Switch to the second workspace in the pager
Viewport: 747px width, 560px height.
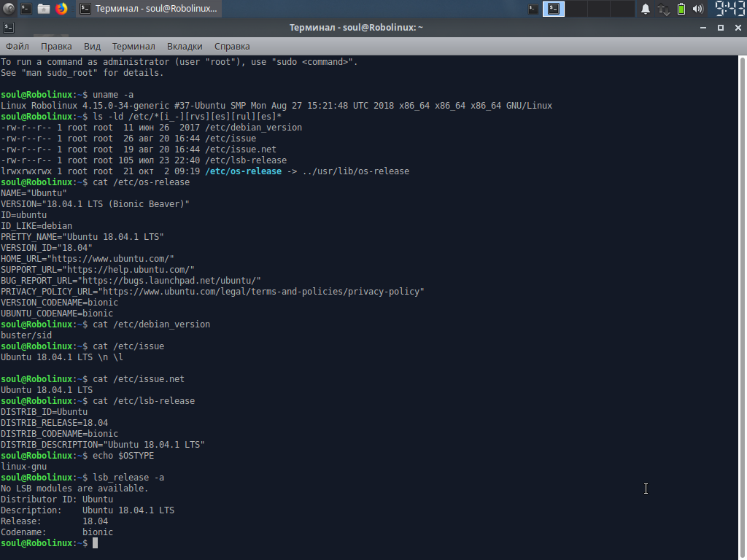pyautogui.click(x=576, y=9)
